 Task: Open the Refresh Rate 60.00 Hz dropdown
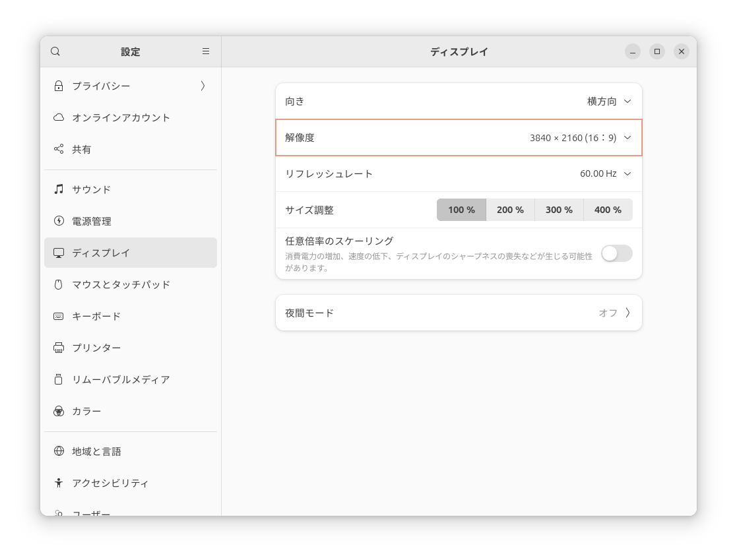click(605, 174)
